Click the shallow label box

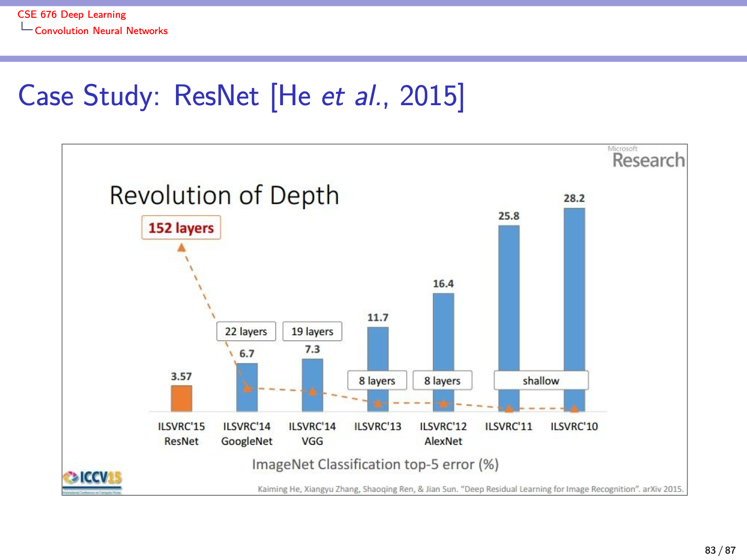point(541,381)
